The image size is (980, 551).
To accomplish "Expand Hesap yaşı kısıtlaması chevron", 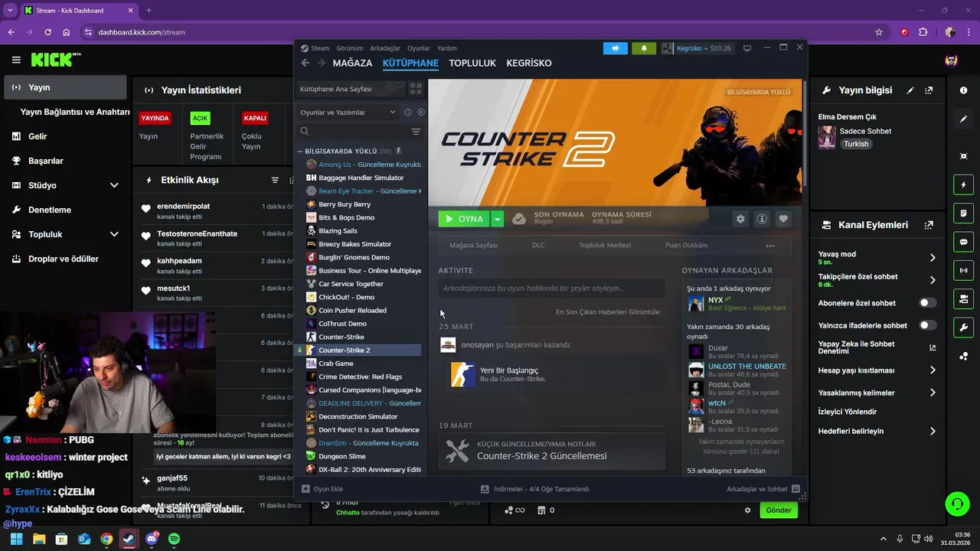I will (x=933, y=370).
